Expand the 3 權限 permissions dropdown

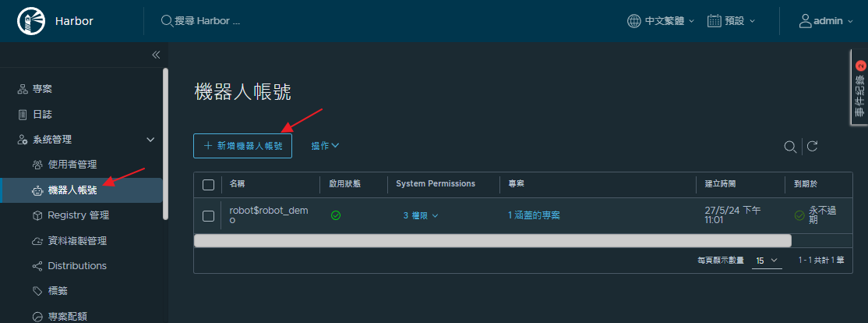[x=421, y=215]
